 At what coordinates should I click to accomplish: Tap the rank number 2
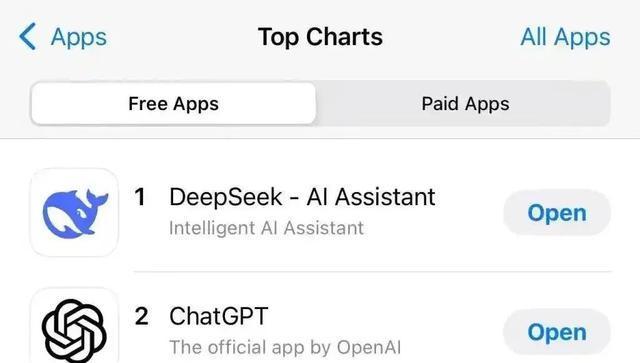(142, 316)
